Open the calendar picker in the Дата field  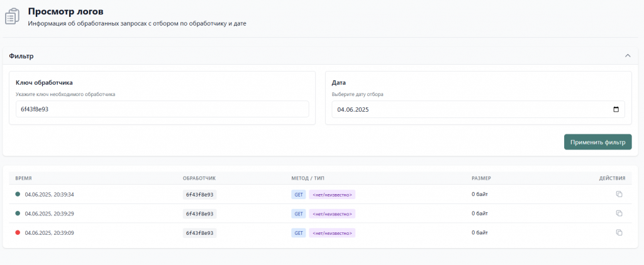616,109
